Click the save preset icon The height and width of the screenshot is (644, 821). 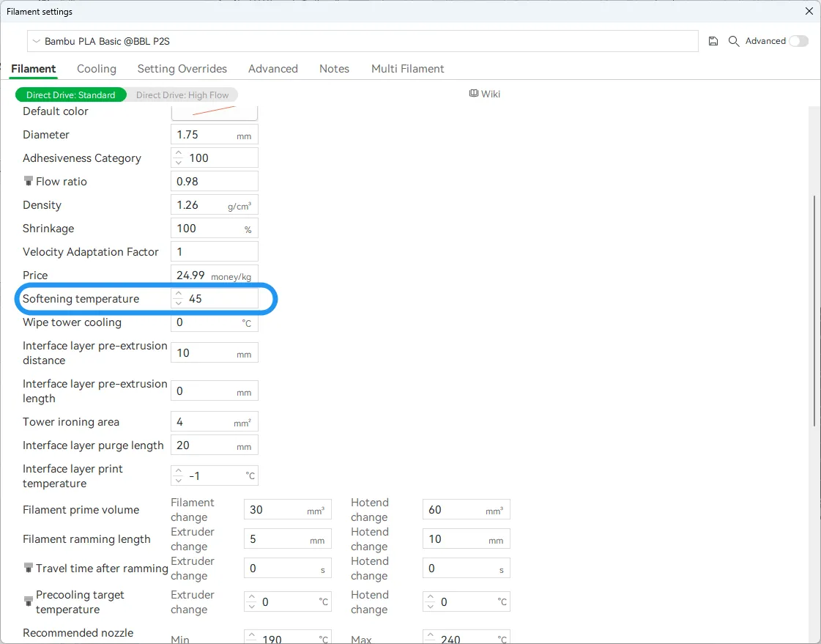[x=713, y=41]
